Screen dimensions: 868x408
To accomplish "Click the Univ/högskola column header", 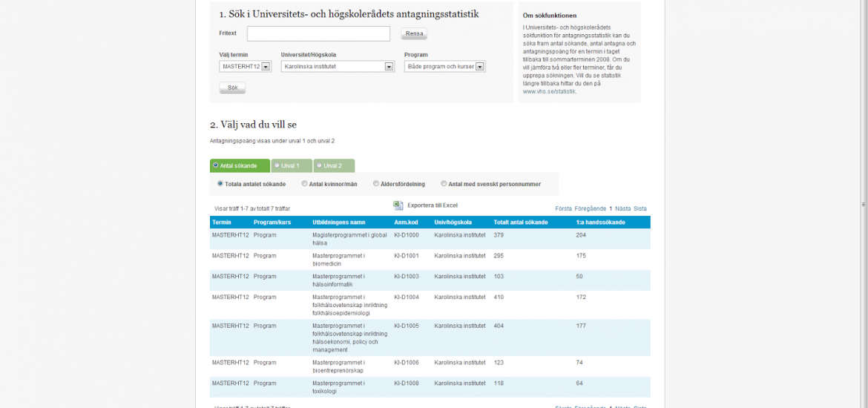I will [453, 223].
